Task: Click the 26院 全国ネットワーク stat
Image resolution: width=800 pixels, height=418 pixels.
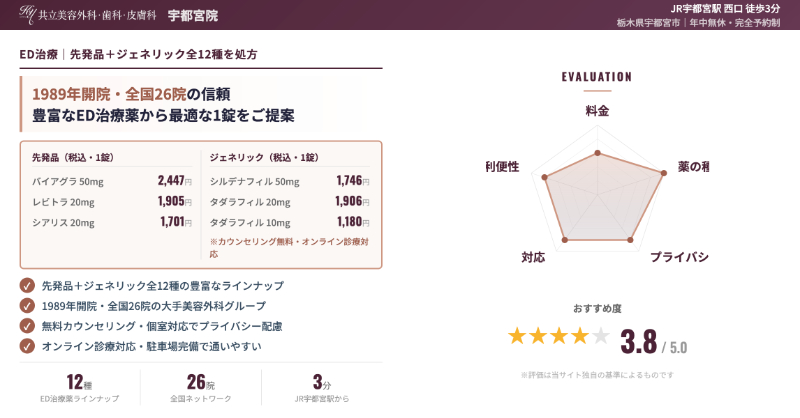Action: click(x=201, y=387)
